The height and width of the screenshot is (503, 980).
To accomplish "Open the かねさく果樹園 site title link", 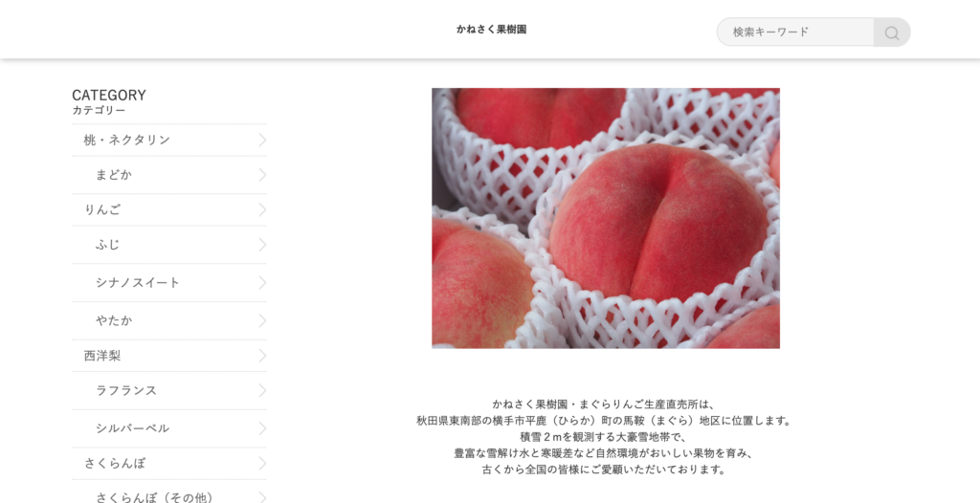I will (491, 30).
